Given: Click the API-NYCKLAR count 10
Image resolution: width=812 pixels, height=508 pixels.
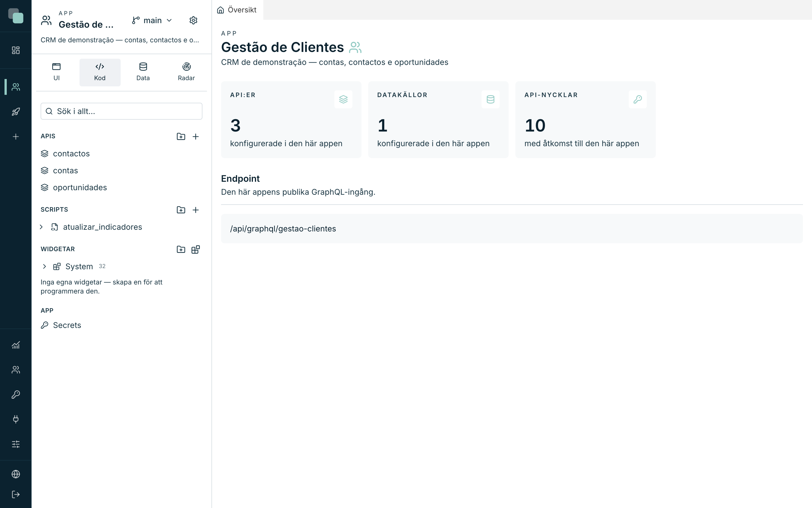Looking at the screenshot, I should 535,126.
